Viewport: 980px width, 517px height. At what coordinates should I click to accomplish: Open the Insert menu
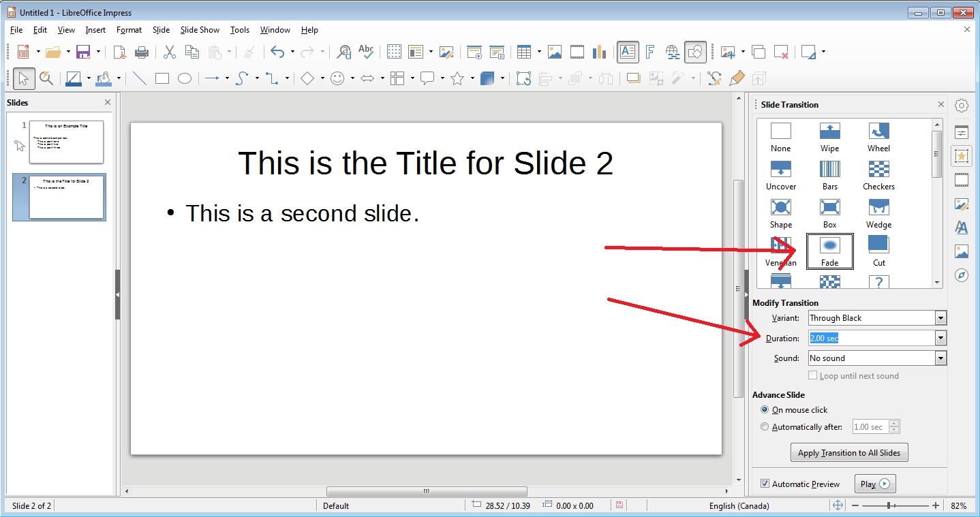coord(95,30)
